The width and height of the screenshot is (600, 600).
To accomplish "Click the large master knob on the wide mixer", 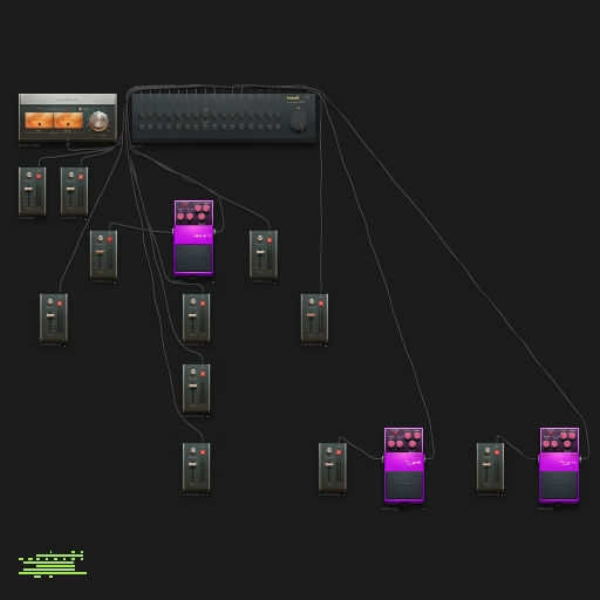I will pos(298,122).
